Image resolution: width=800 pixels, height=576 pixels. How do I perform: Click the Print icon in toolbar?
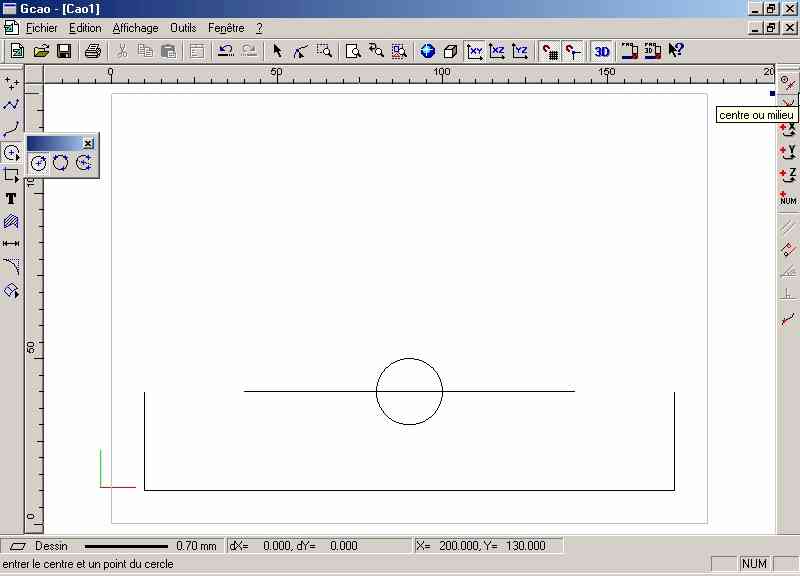[x=92, y=51]
